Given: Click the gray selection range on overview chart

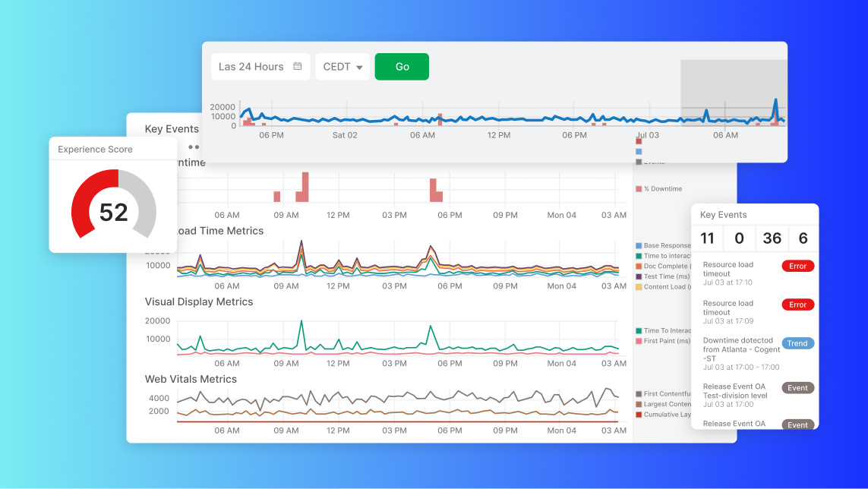Looking at the screenshot, I should [734, 93].
